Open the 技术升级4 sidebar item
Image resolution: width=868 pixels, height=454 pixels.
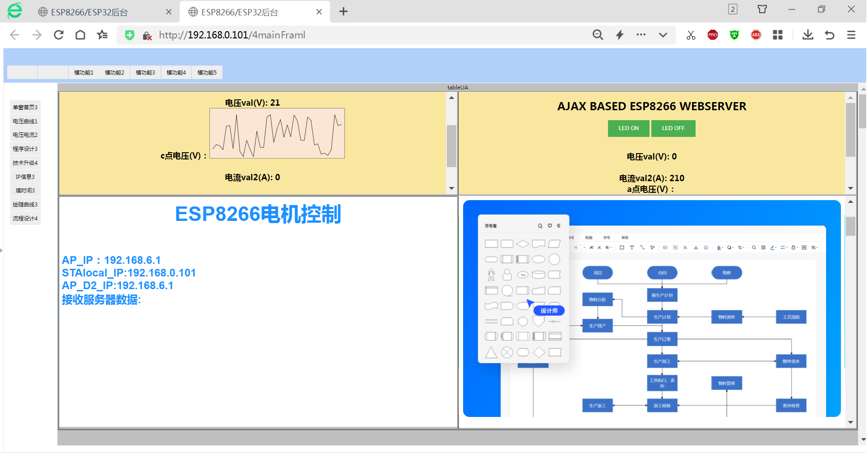point(25,163)
